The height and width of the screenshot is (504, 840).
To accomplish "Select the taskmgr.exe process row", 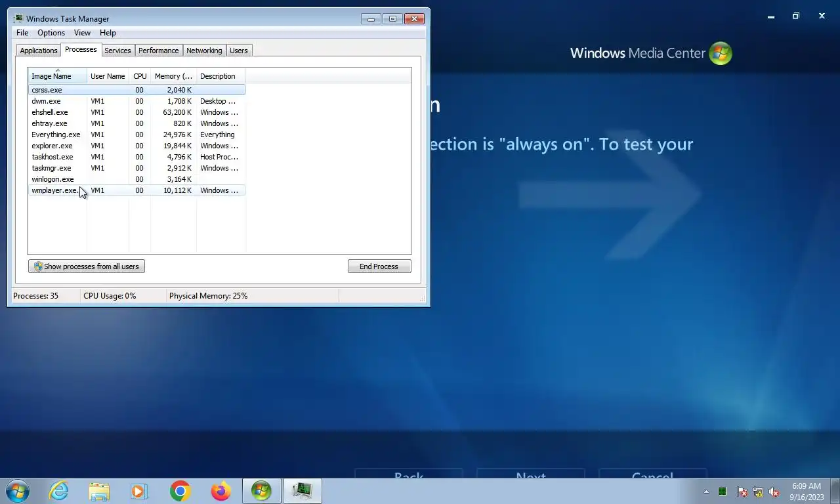I will (x=136, y=168).
